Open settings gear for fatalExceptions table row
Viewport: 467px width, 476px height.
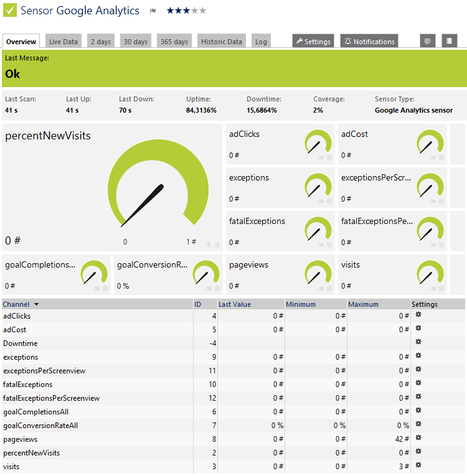click(x=418, y=383)
